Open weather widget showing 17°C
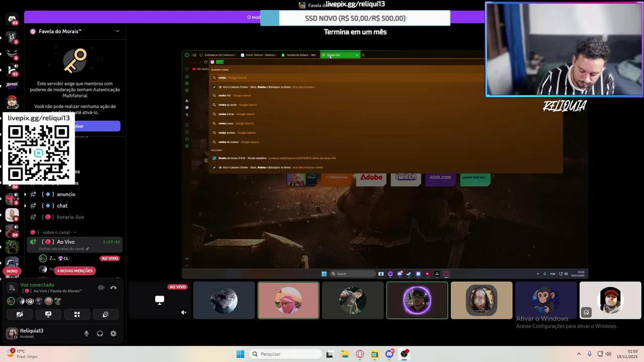Image resolution: width=644 pixels, height=362 pixels. tap(22, 354)
